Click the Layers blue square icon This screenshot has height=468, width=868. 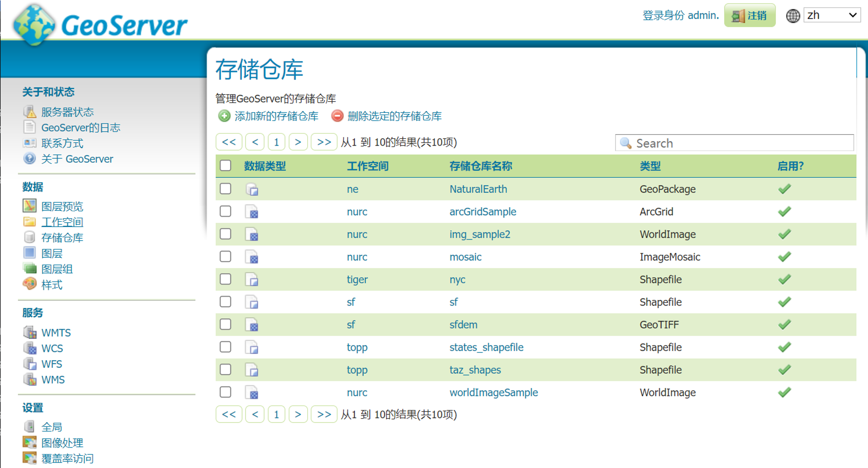tap(30, 253)
